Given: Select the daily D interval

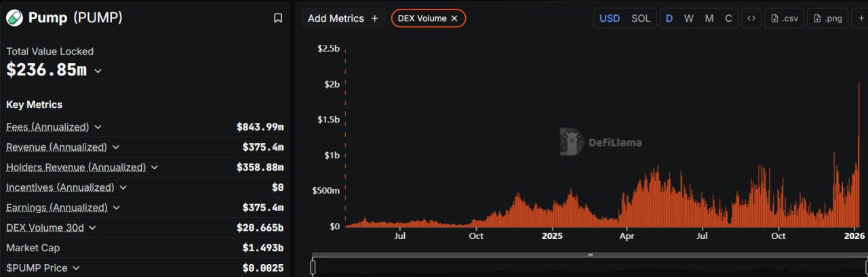Looking at the screenshot, I should (x=669, y=18).
